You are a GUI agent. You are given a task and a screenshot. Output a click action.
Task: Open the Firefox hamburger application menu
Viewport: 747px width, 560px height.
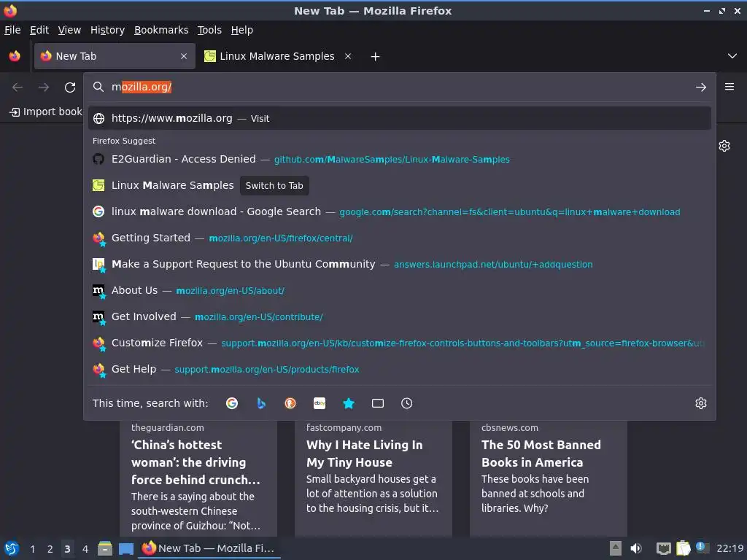729,87
